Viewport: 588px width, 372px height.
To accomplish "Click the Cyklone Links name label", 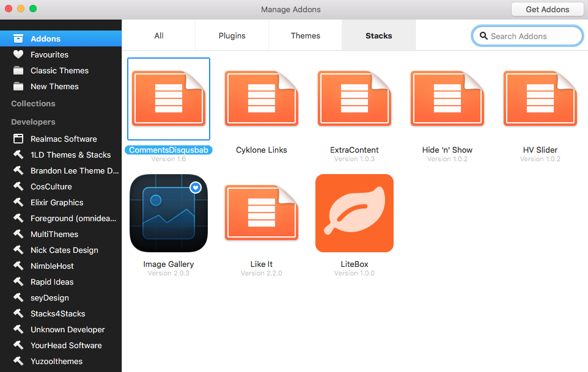I will 262,150.
